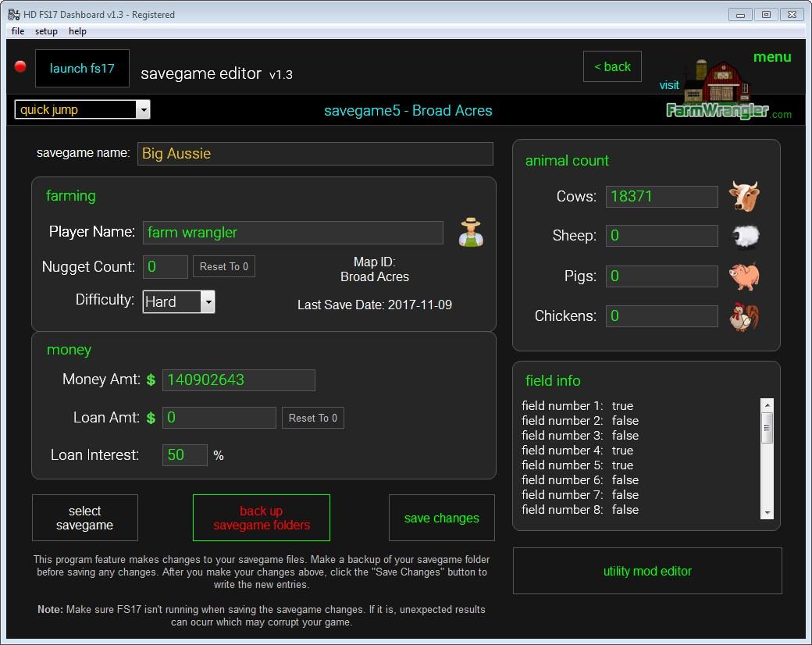Launch fs17 from the top button
The image size is (812, 645).
pyautogui.click(x=82, y=69)
